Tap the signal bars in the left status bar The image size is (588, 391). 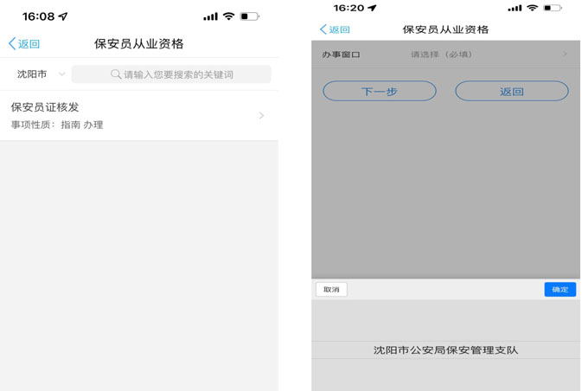[x=210, y=16]
